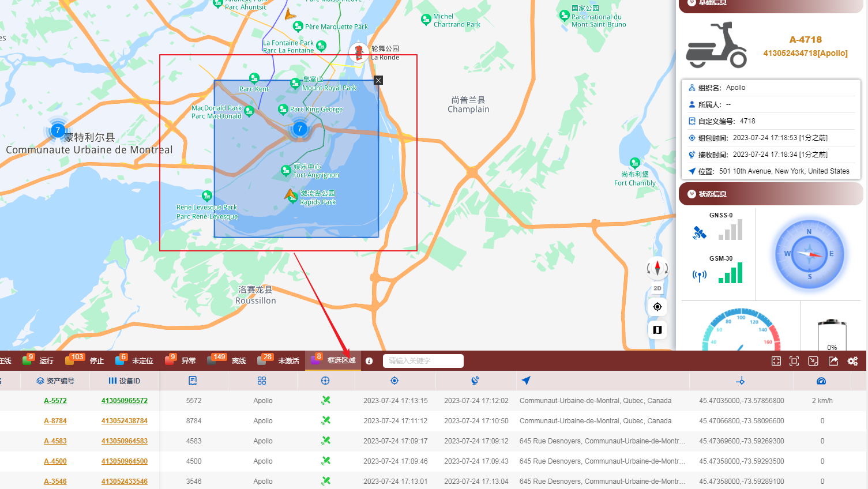Toggle the 2D map view mode
This screenshot has height=489, width=868.
pos(657,288)
